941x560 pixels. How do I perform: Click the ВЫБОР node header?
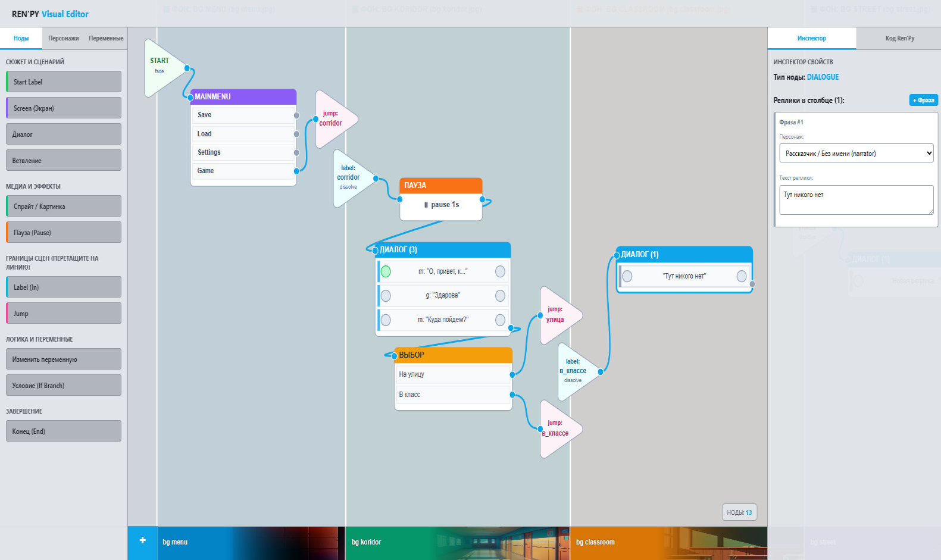(453, 355)
